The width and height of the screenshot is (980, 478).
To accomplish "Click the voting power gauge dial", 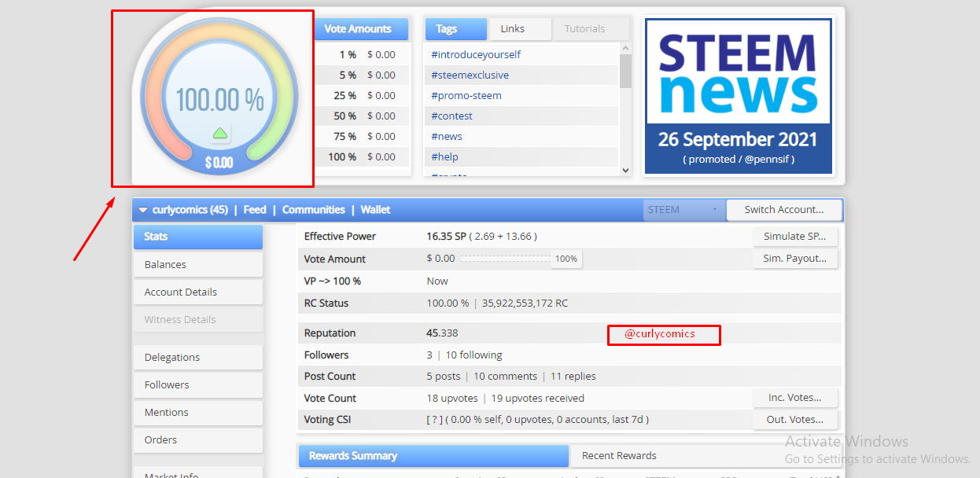I will 219,97.
